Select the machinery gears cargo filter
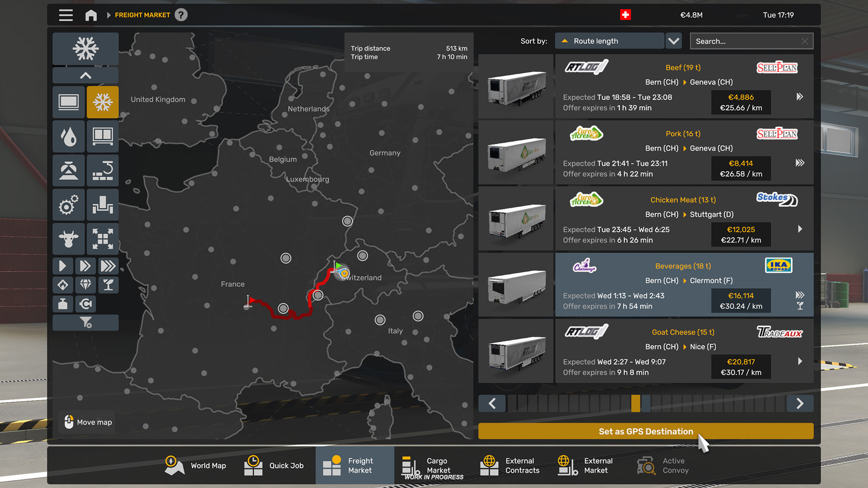This screenshot has height=488, width=868. pos(68,205)
